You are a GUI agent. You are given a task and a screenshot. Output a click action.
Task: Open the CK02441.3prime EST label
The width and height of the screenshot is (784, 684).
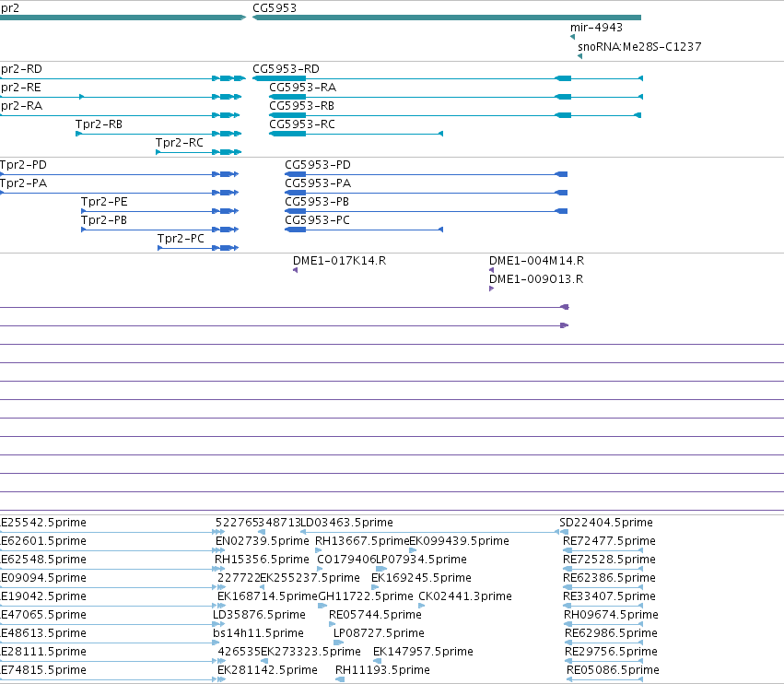pos(465,597)
